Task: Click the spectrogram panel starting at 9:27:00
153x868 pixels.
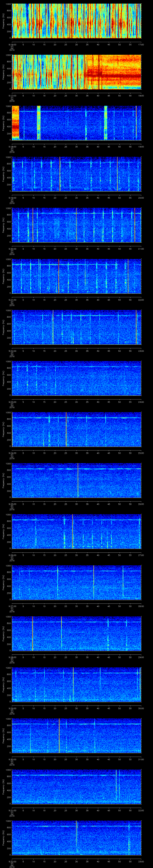Action: pos(76,583)
